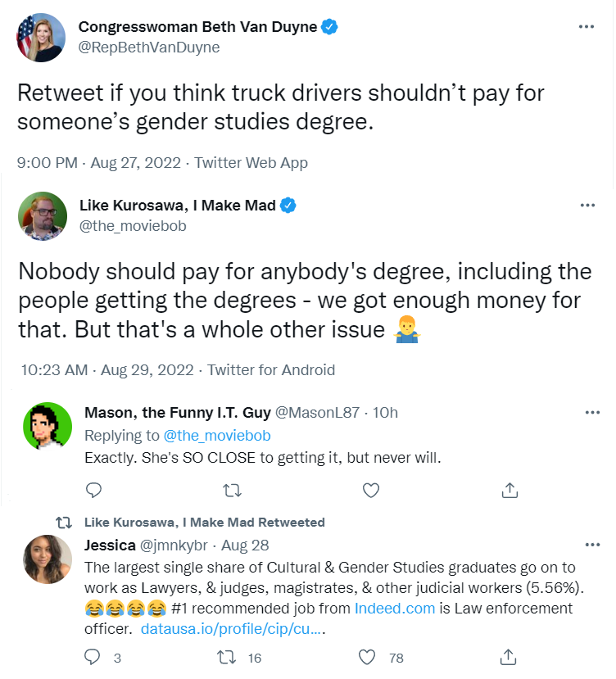Like Mason the Funny I.T. Guy's reply
This screenshot has width=616, height=679.
pos(371,490)
